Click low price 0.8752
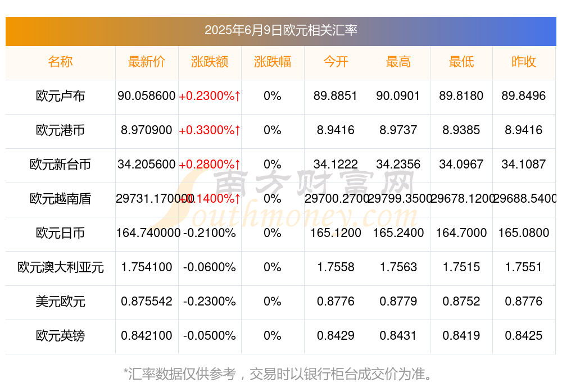This screenshot has width=562, height=392. pyautogui.click(x=461, y=302)
